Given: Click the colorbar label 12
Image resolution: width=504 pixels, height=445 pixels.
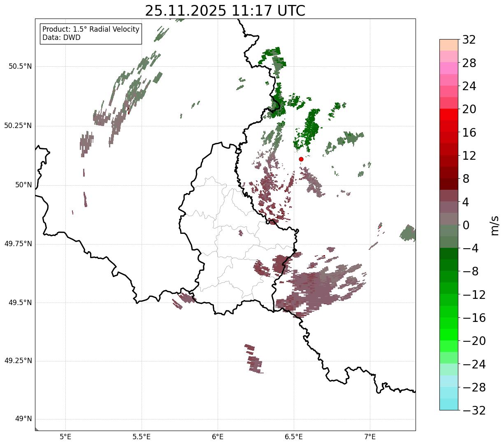Looking at the screenshot, I should point(469,156).
